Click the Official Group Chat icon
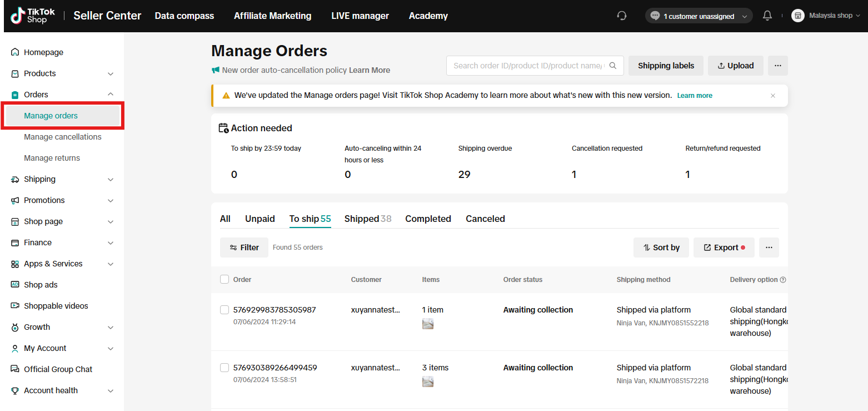 pos(15,369)
